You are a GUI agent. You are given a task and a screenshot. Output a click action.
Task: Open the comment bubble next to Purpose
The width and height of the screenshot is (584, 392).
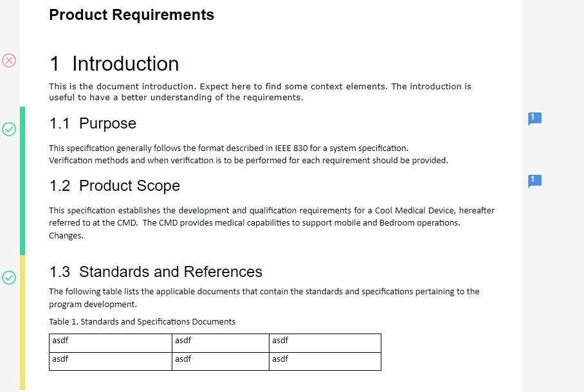coord(534,118)
